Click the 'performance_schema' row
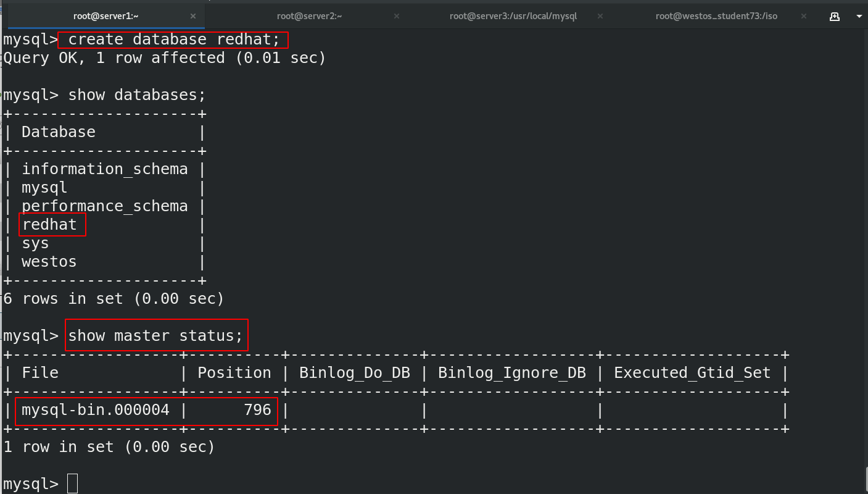Viewport: 868px width, 494px height. [x=104, y=206]
